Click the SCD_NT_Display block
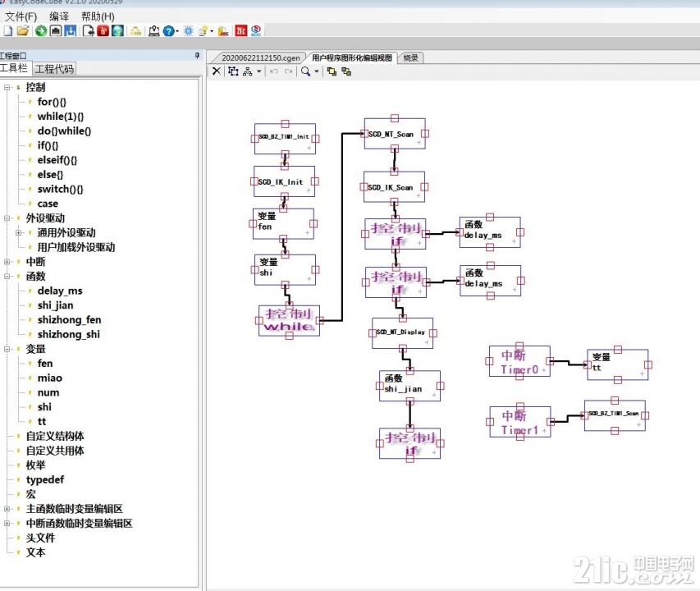Screen dimensions: 700x591 click(x=402, y=333)
